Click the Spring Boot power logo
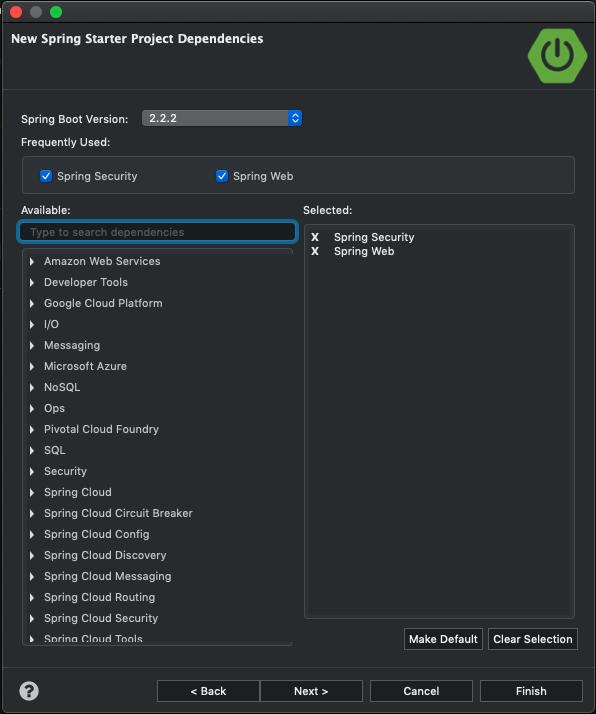This screenshot has width=596, height=714. (557, 56)
